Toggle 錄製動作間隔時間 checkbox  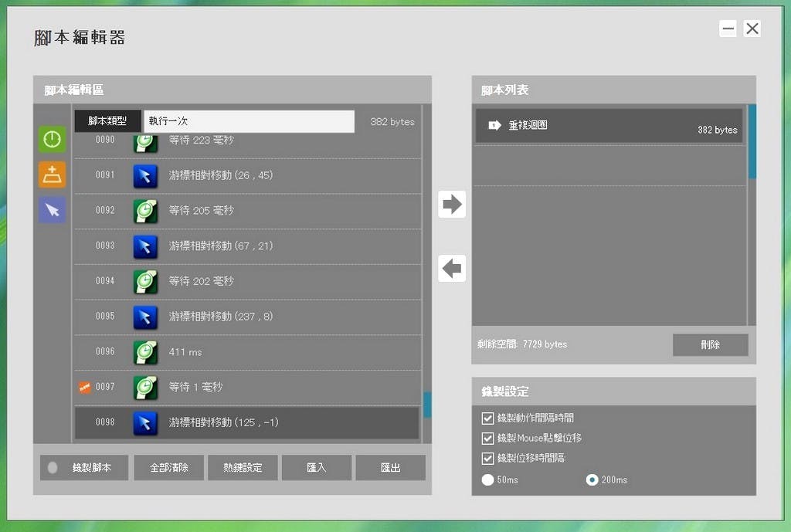point(487,418)
